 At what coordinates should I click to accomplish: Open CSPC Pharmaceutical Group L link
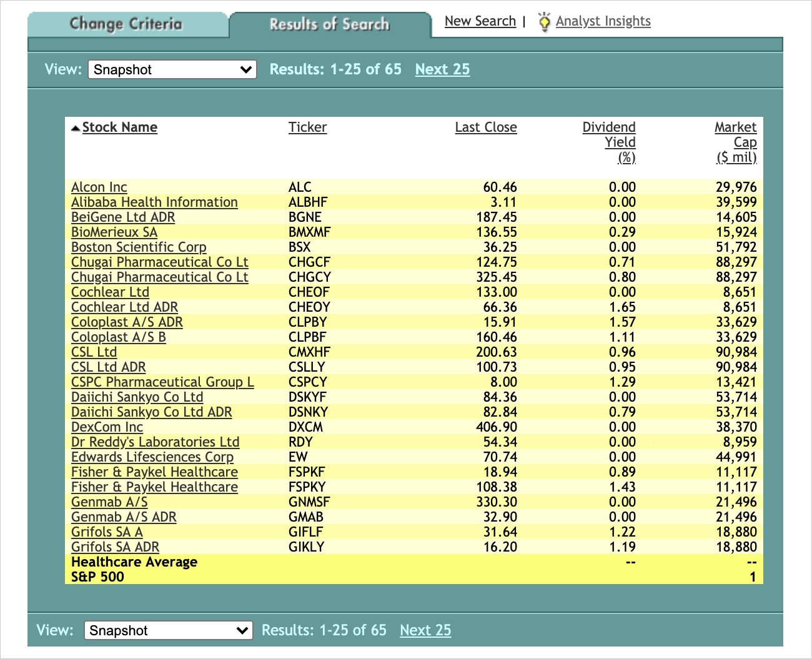pos(162,382)
